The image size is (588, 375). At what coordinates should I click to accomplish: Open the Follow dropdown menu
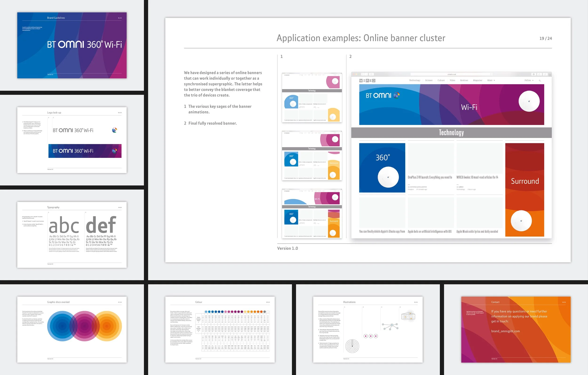tap(529, 80)
